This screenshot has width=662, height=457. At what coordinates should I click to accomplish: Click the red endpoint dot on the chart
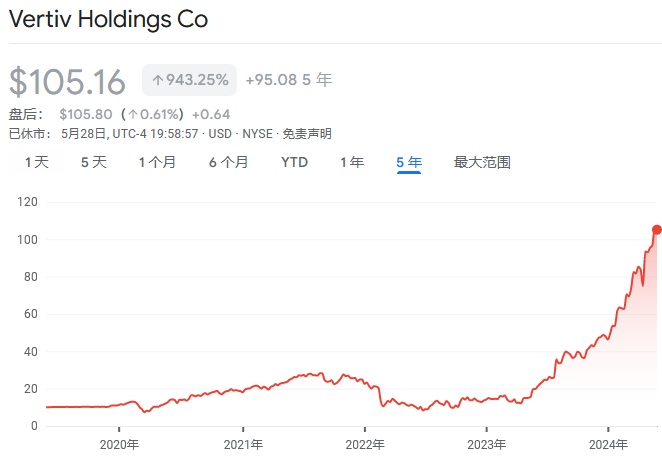click(x=656, y=230)
